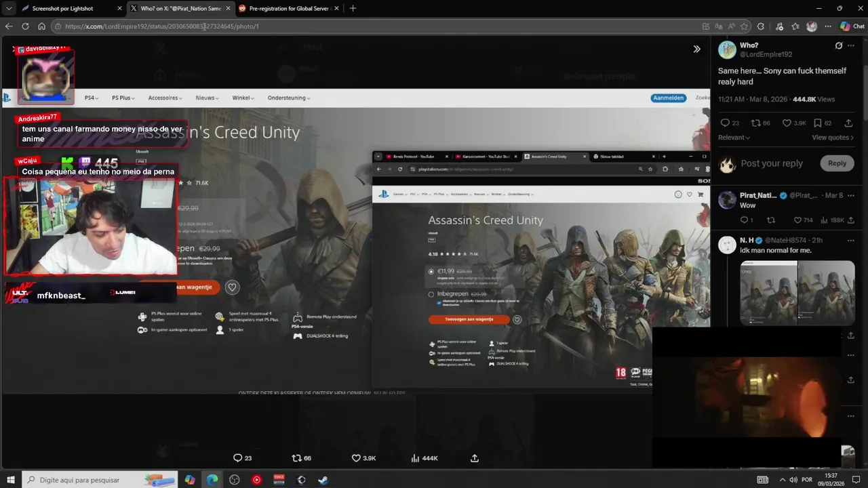This screenshot has height=488, width=868.
Task: Open Who? profile avatar
Action: click(x=727, y=49)
